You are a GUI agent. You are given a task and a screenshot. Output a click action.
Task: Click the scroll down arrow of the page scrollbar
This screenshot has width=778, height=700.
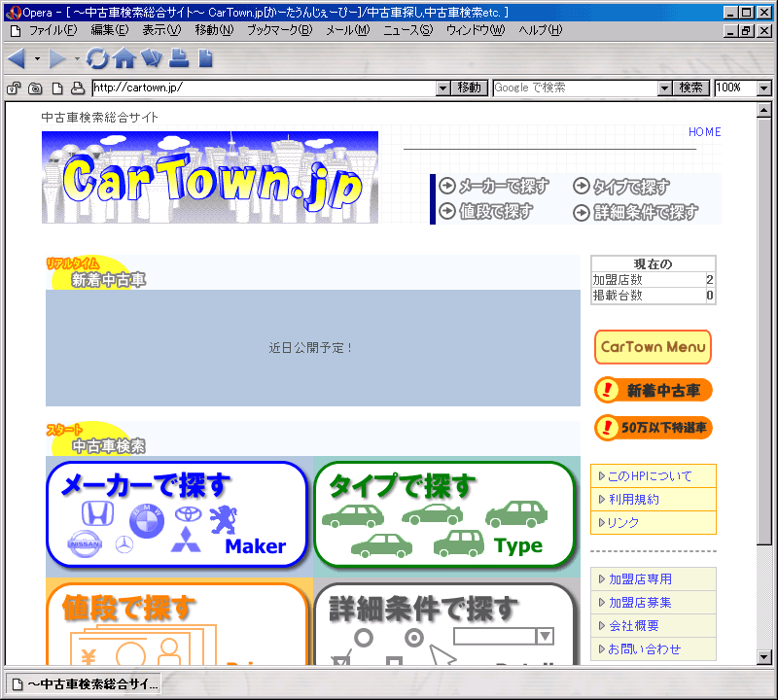point(764,657)
